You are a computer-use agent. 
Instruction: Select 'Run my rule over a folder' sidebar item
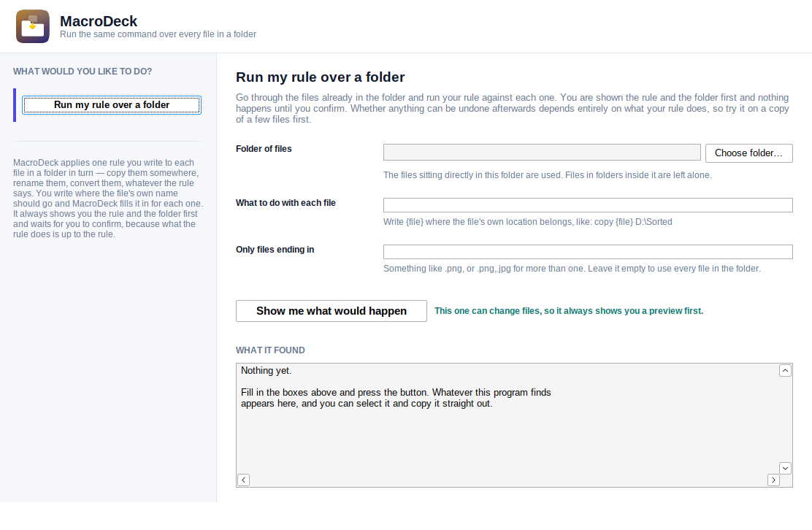112,105
